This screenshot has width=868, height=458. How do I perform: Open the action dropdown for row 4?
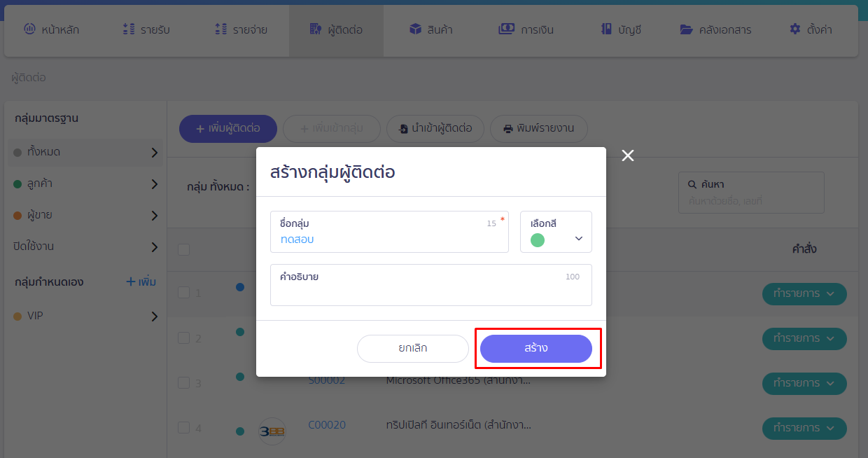coord(804,428)
